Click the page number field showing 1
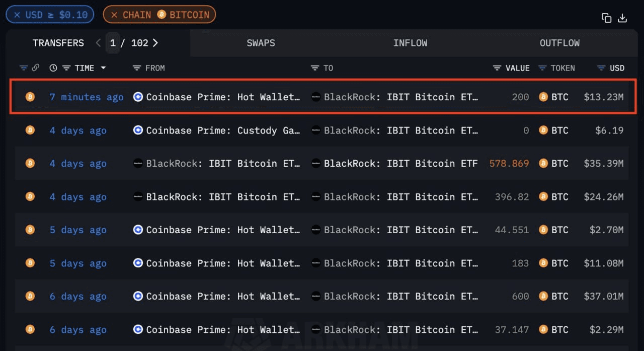 pyautogui.click(x=113, y=43)
